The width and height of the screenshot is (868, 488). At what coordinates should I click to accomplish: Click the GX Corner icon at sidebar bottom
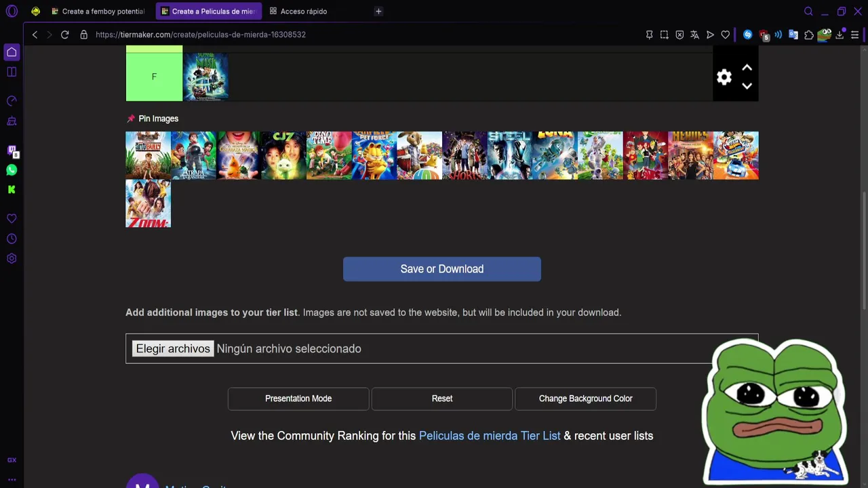(x=12, y=460)
